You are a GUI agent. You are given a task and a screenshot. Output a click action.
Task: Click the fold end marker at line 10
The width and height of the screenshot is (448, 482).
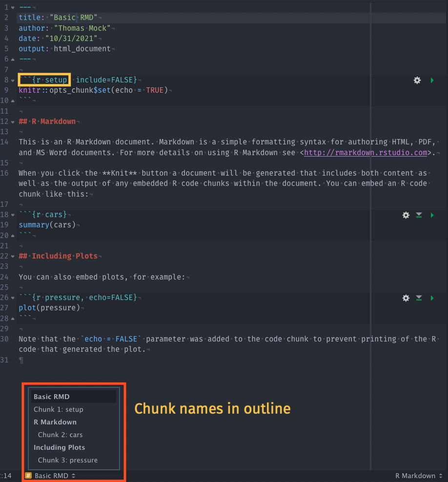pos(13,100)
